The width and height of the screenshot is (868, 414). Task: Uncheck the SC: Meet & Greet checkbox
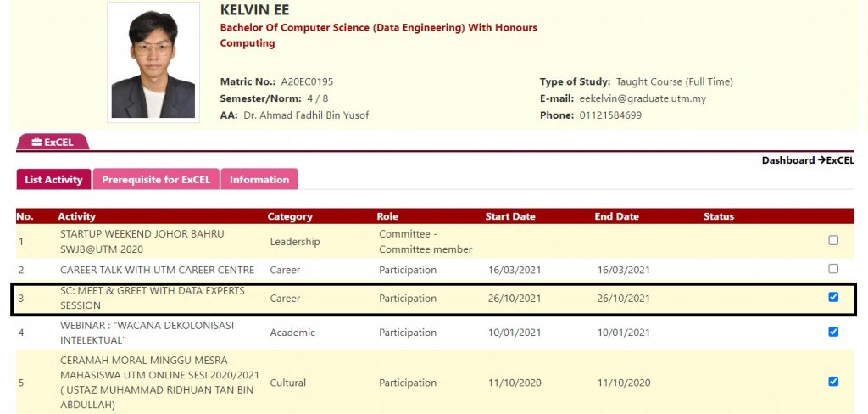pos(833,297)
